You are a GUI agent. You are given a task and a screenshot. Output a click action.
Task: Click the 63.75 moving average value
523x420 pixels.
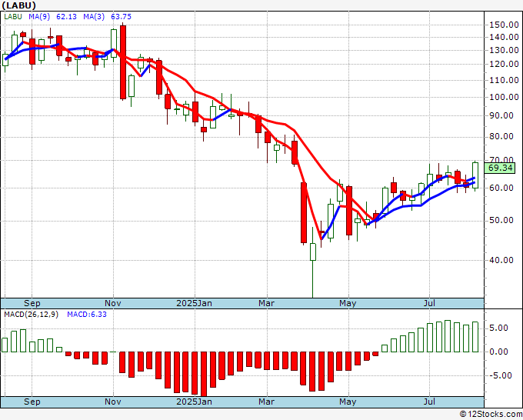tap(121, 17)
